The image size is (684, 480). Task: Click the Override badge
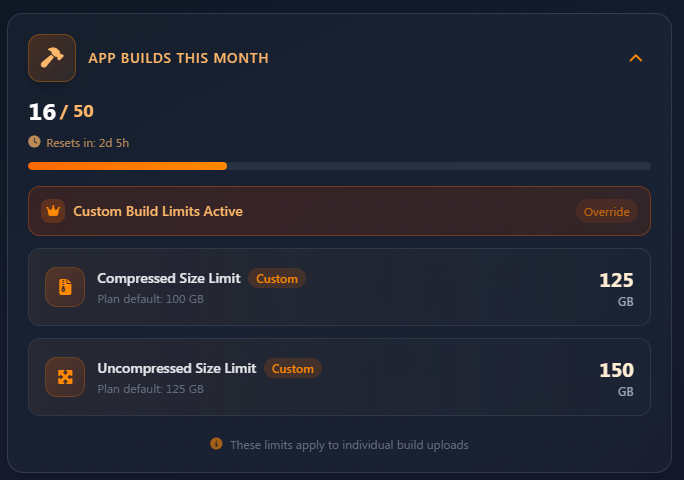coord(607,211)
